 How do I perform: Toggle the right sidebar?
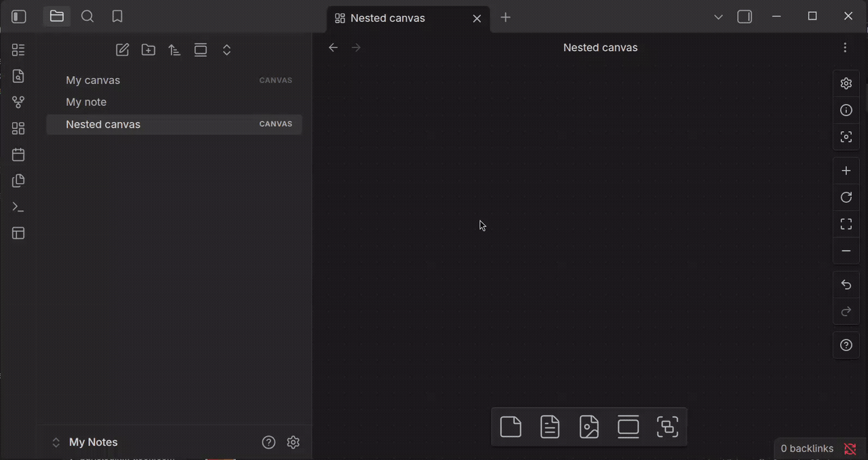pyautogui.click(x=745, y=17)
